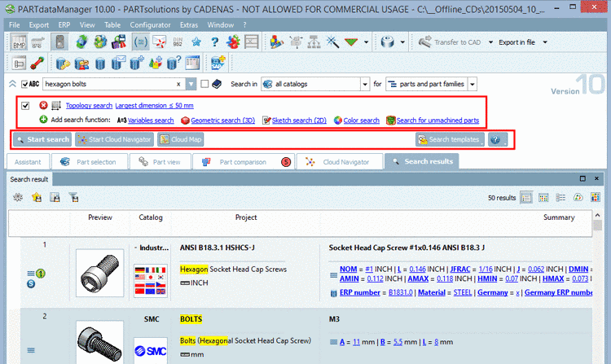Click the BMP table icon in toolbar
611x364 pixels.
(18, 42)
